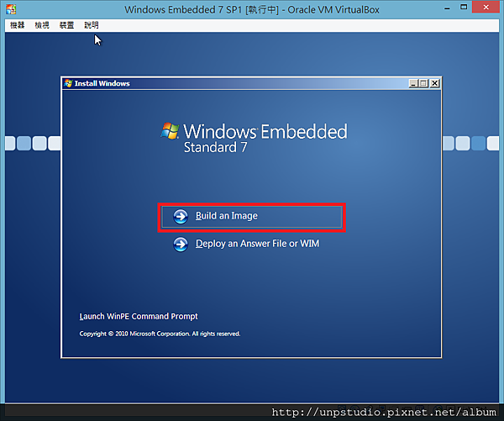Minimize the VirtualBox window
This screenshot has height=421, width=504.
pyautogui.click(x=447, y=8)
